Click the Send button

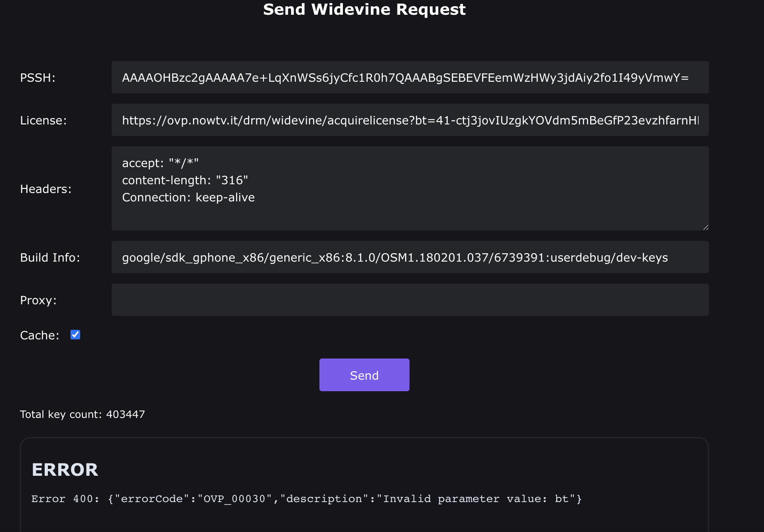click(x=364, y=375)
